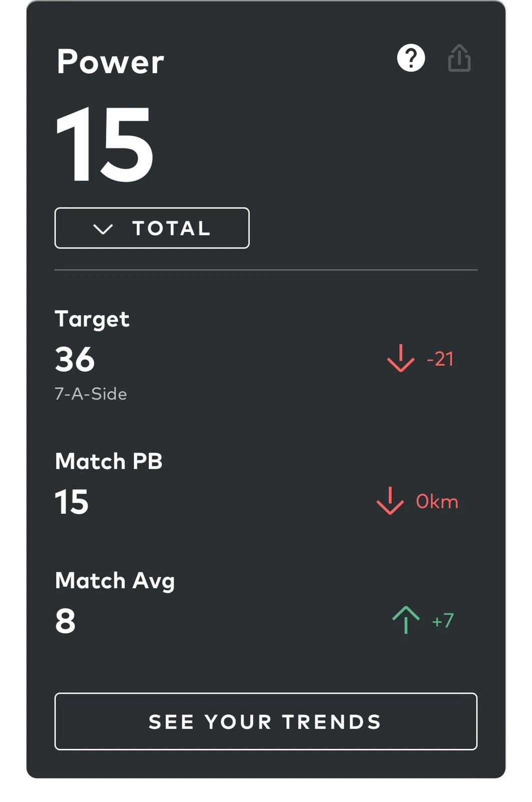Screen dimensions: 532x802
Task: Select the Match Avg label
Action: coord(115,581)
